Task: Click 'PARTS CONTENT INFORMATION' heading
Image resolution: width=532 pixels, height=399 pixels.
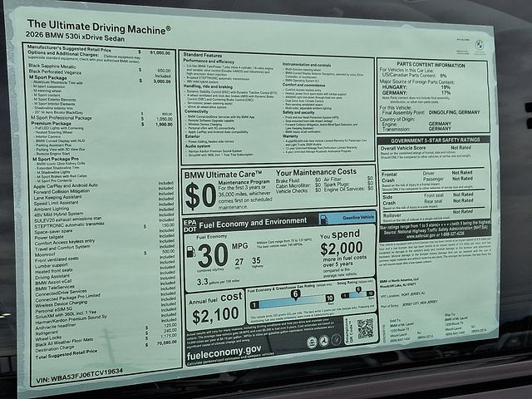Action: 431,65
